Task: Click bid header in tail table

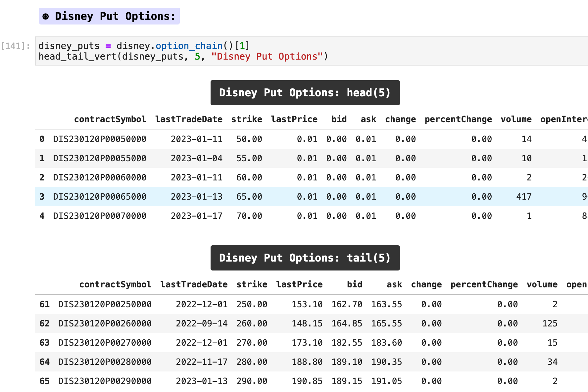Action: [355, 284]
